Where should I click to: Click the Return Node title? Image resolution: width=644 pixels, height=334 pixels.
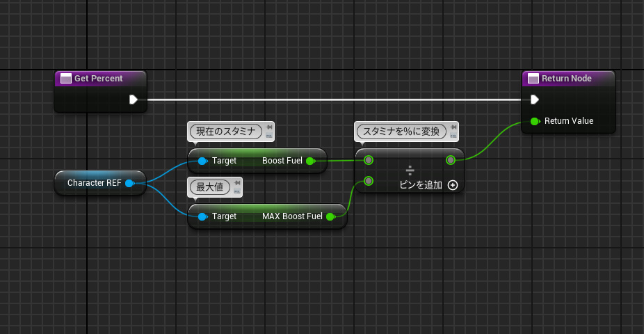click(566, 79)
